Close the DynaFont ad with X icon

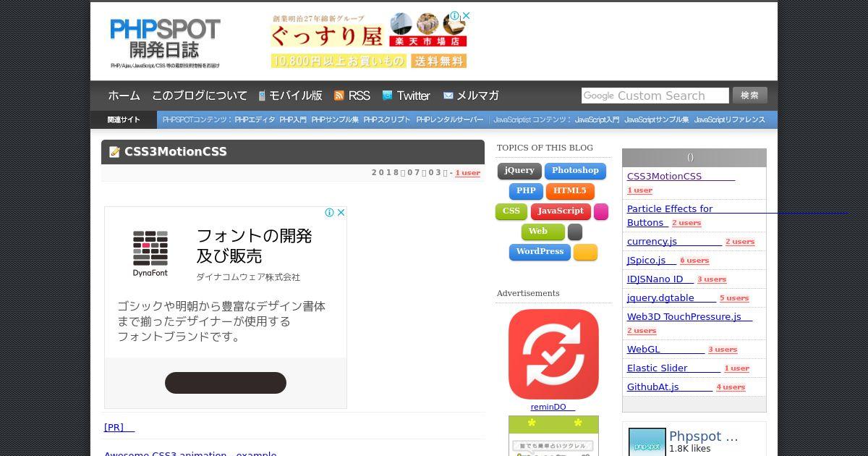[x=341, y=212]
